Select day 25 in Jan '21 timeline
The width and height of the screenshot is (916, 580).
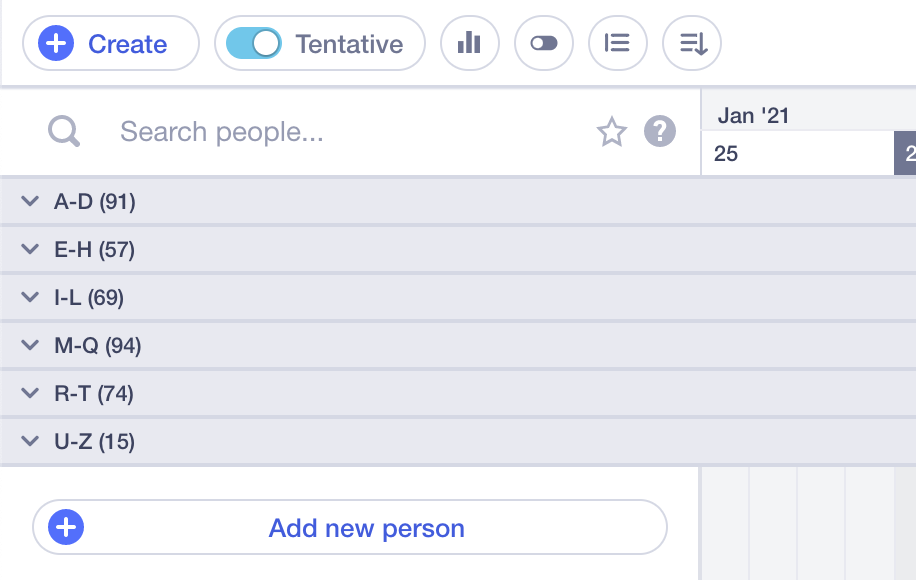click(727, 155)
